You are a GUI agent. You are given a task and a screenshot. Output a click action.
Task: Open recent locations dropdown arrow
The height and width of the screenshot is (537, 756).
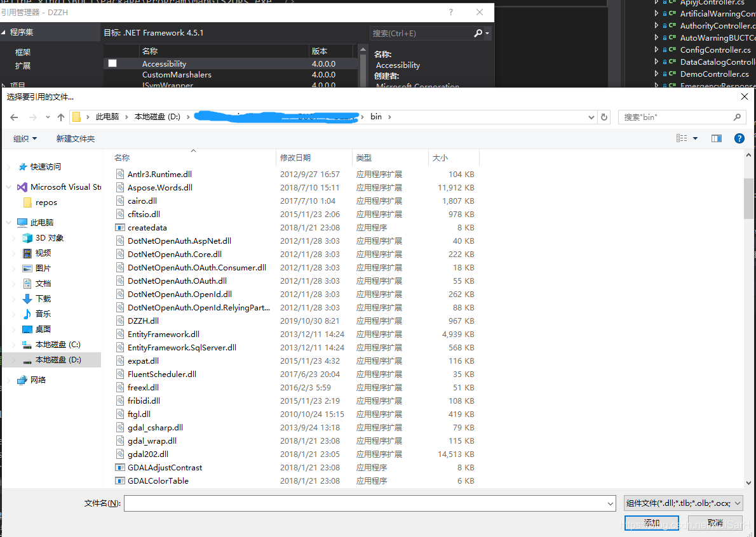coord(48,117)
